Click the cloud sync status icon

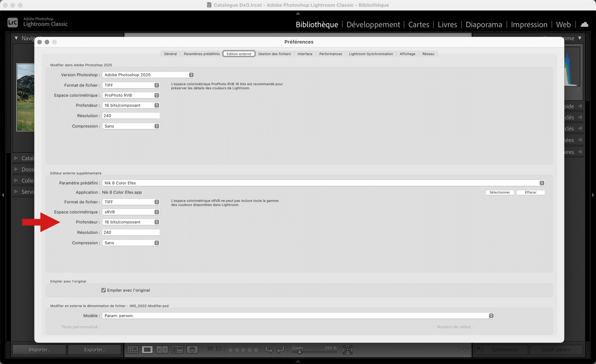point(585,24)
